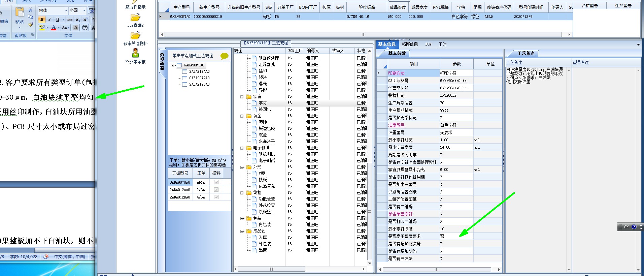Switch to the 基本信息 tab
The height and width of the screenshot is (276, 644).
(x=387, y=44)
